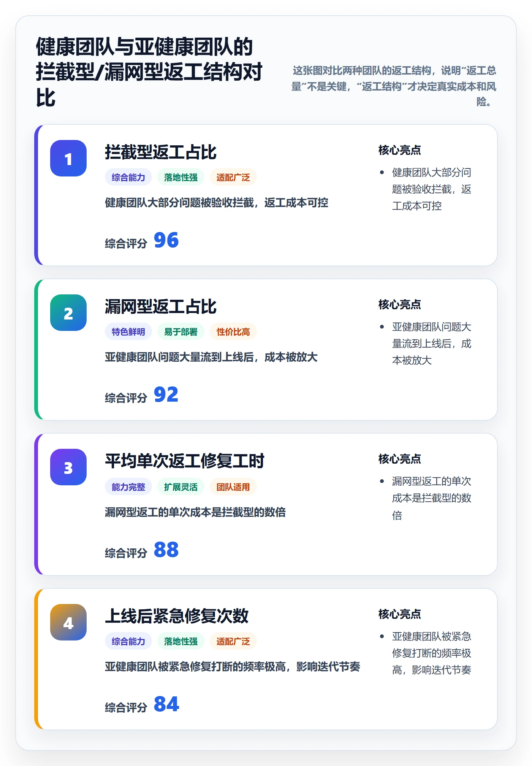The image size is (532, 766).
Task: Click 综合评分 label beside score 84
Action: [x=126, y=707]
